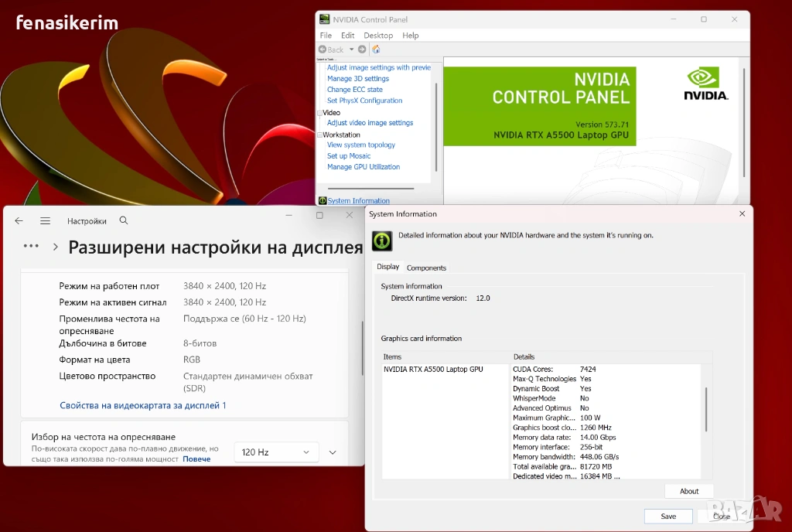Click the Settings back arrow icon
The height and width of the screenshot is (532, 792).
point(19,221)
